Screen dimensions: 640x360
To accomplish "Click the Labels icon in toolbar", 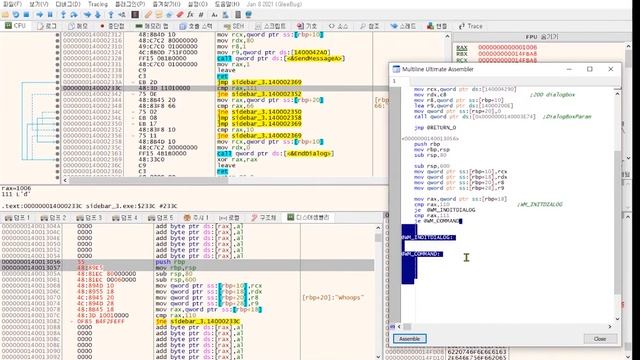I will point(169,15).
